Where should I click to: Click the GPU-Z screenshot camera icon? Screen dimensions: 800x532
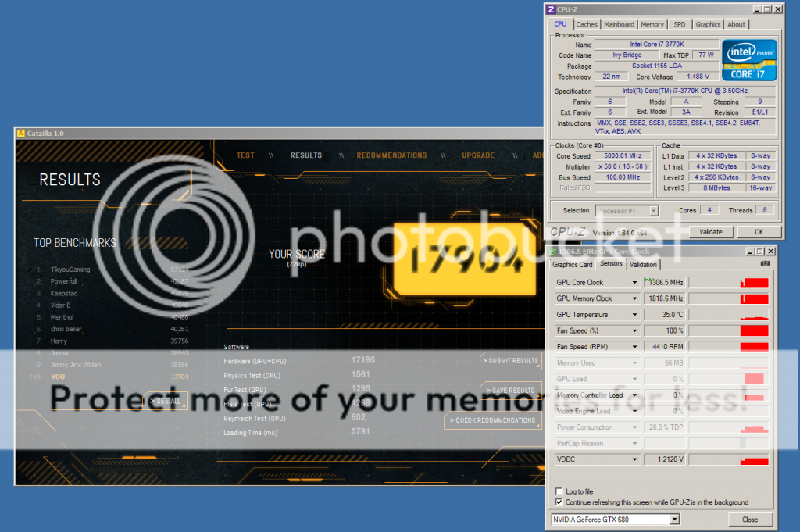pyautogui.click(x=764, y=264)
